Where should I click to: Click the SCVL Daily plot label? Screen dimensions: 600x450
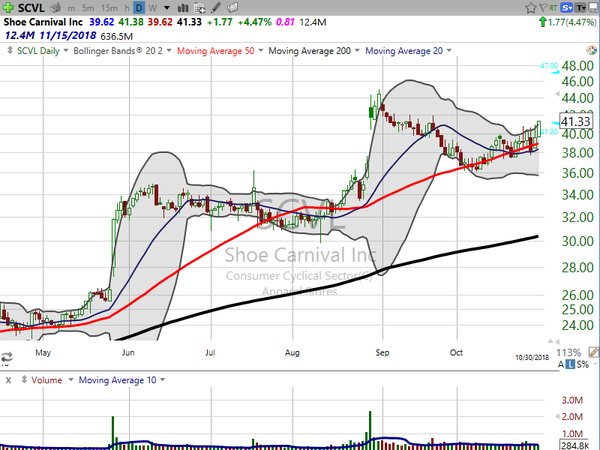click(38, 51)
